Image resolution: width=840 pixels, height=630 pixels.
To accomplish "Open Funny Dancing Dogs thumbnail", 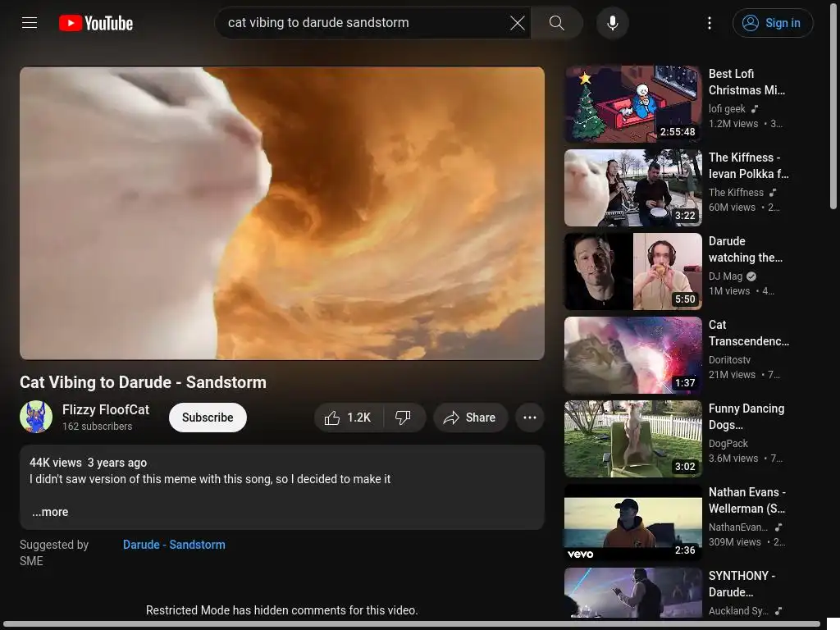I will (x=633, y=438).
